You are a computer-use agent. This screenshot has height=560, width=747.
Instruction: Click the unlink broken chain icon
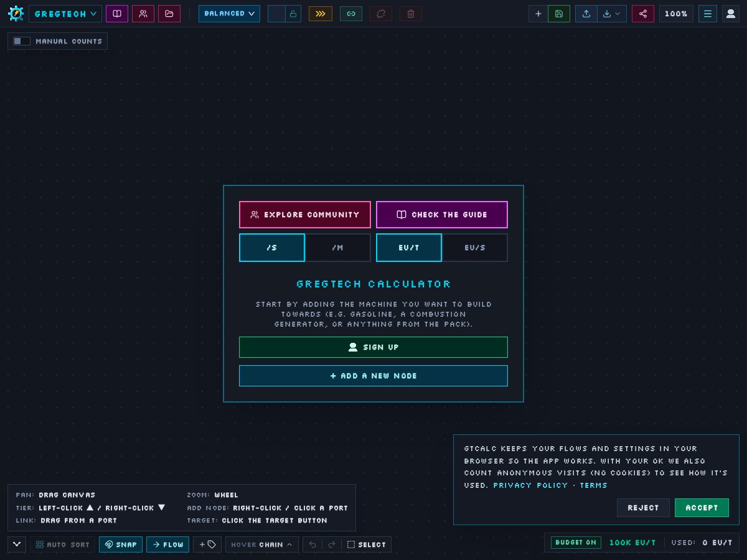[381, 14]
